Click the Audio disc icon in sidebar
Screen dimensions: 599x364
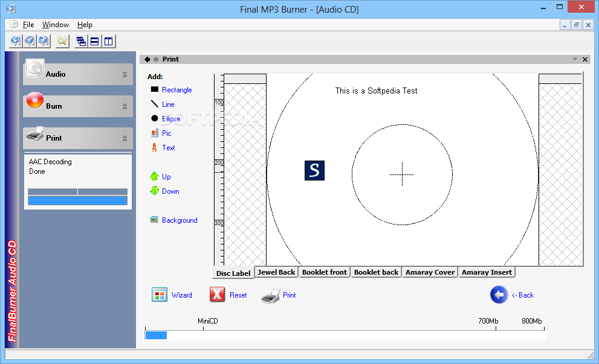point(35,69)
